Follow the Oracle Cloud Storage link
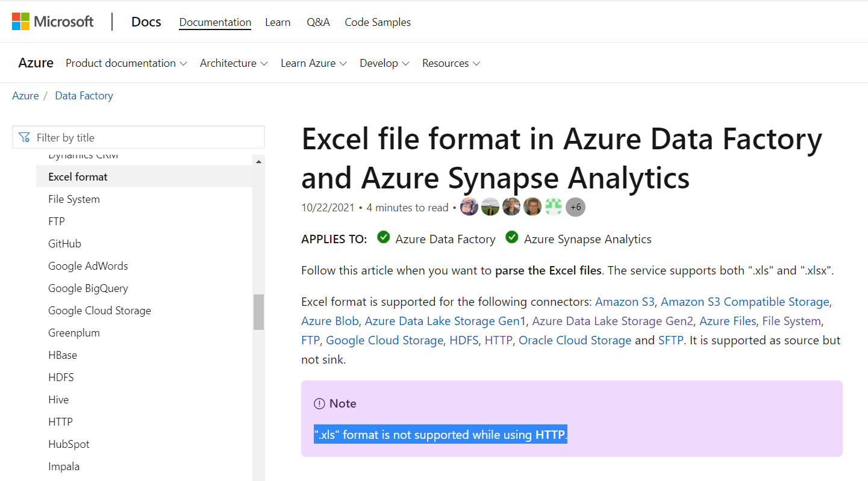Viewport: 868px width, 481px height. (x=575, y=340)
